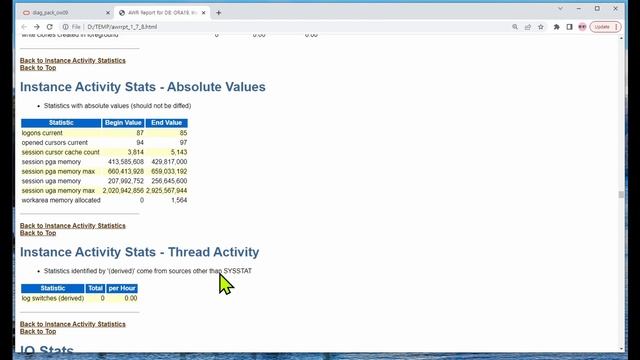Select the AWR Report tab
Image resolution: width=640 pixels, height=360 pixels.
pyautogui.click(x=162, y=13)
